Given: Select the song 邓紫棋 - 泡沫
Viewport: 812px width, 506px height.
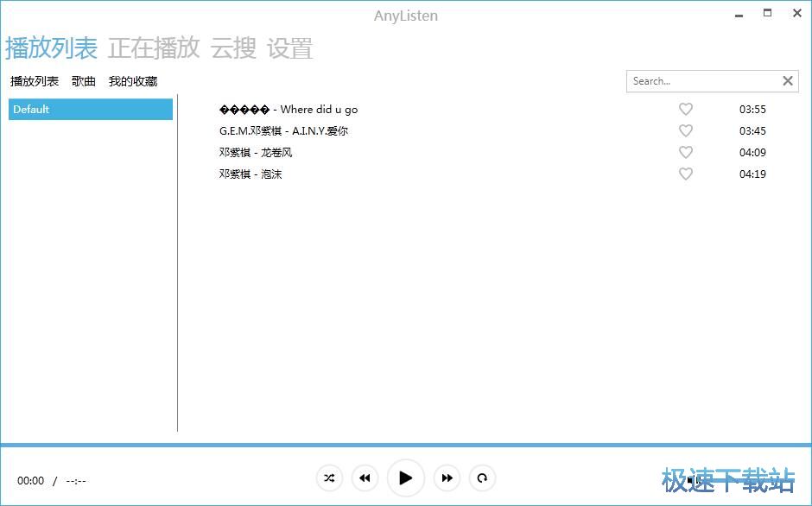Looking at the screenshot, I should click(x=251, y=174).
